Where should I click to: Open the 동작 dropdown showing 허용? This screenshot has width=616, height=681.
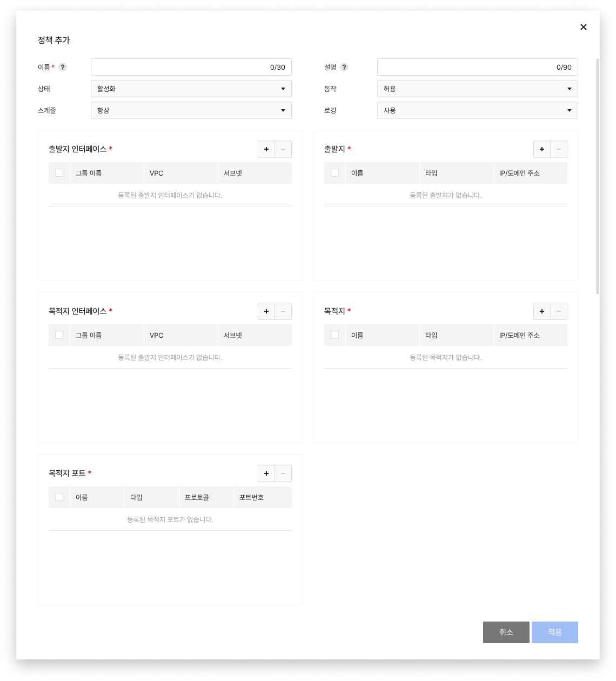(478, 89)
